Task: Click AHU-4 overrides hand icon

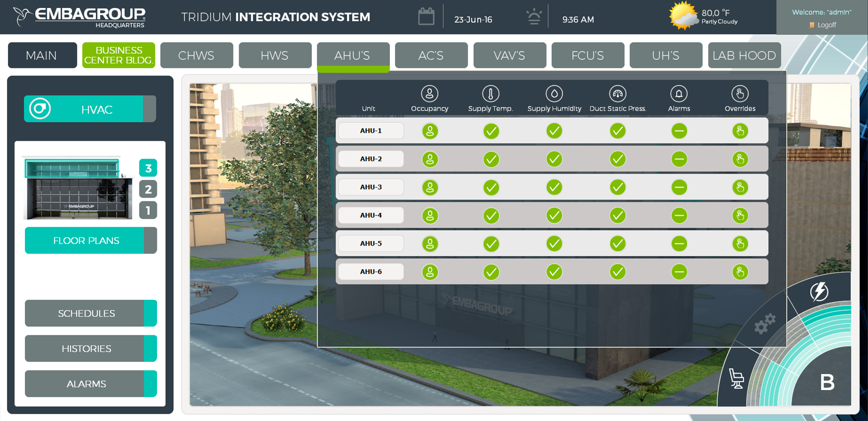Action: point(740,215)
